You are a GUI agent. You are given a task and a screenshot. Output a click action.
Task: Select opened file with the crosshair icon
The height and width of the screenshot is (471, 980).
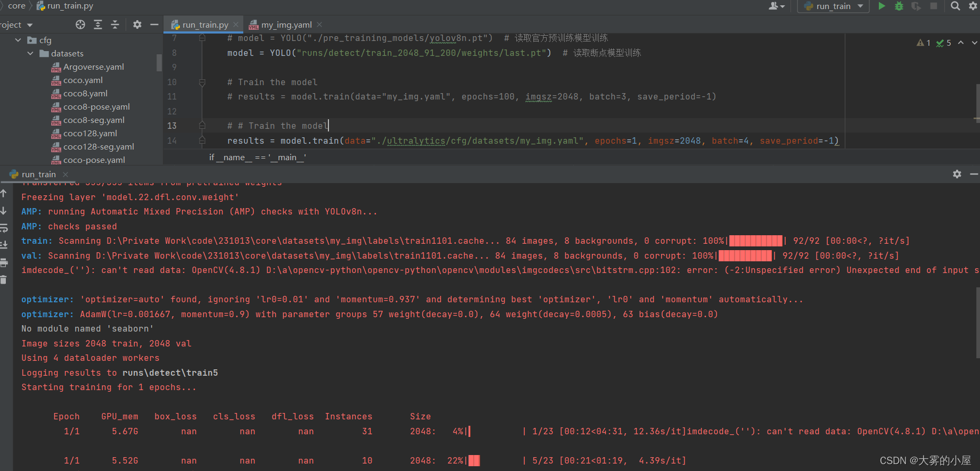[x=80, y=24]
